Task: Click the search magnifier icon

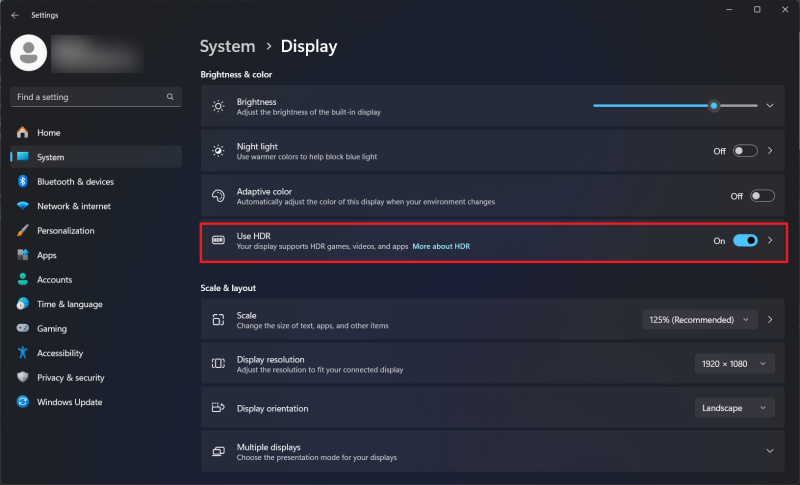Action: point(171,97)
